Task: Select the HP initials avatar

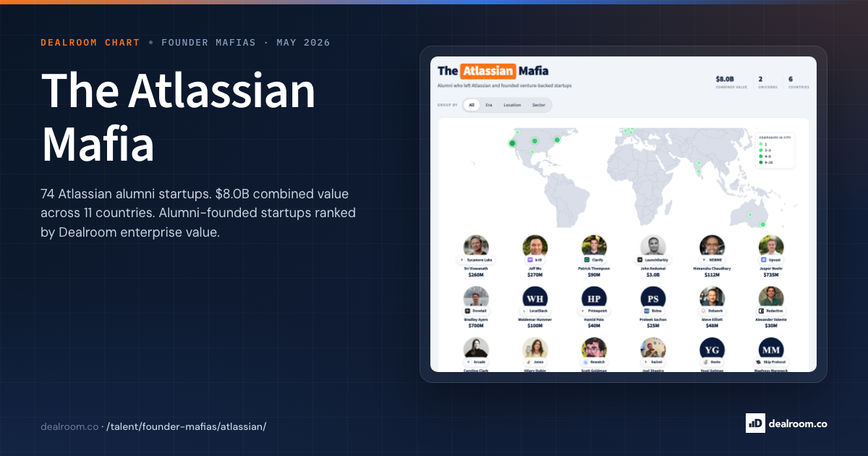Action: pyautogui.click(x=594, y=297)
